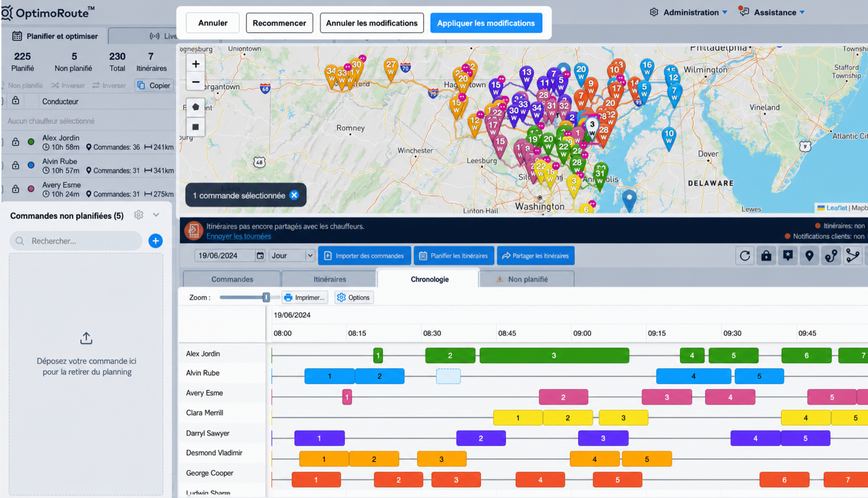Click the refresh icon in the toolbar
This screenshot has height=498, width=868.
point(745,256)
